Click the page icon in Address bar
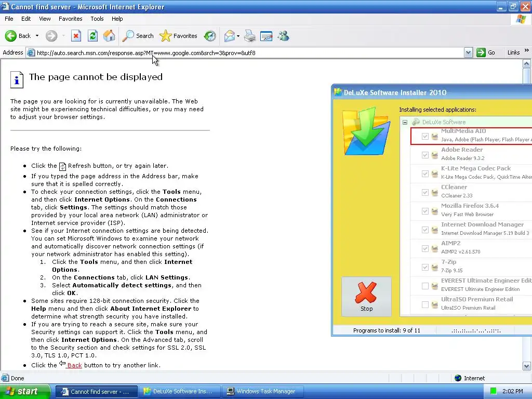Image resolution: width=532 pixels, height=399 pixels. [x=31, y=52]
